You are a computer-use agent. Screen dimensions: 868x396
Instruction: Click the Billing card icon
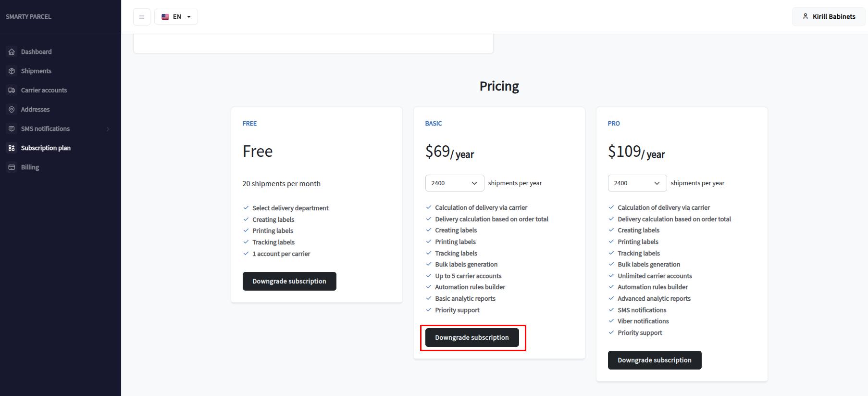coord(12,167)
